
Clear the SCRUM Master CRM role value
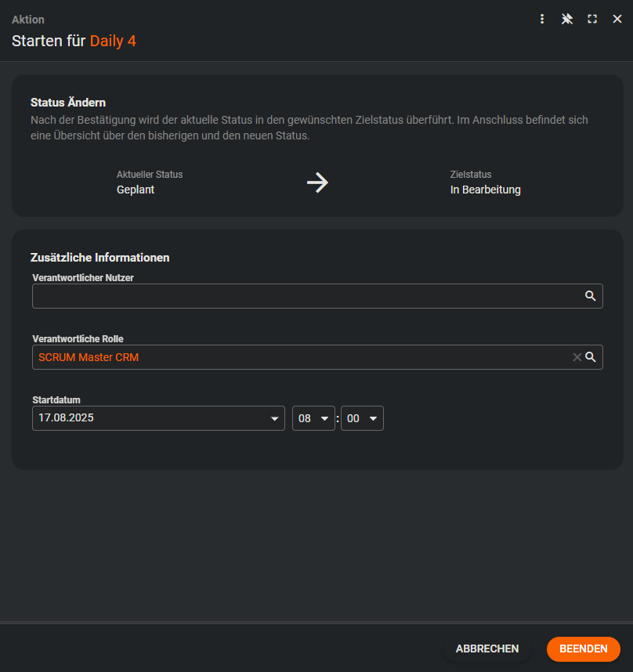[x=577, y=357]
